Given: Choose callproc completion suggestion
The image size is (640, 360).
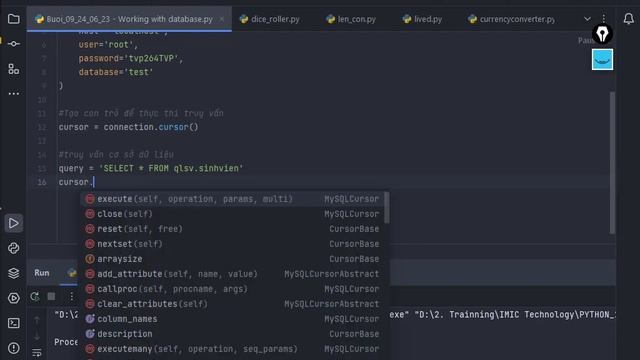Looking at the screenshot, I should coord(232,289).
